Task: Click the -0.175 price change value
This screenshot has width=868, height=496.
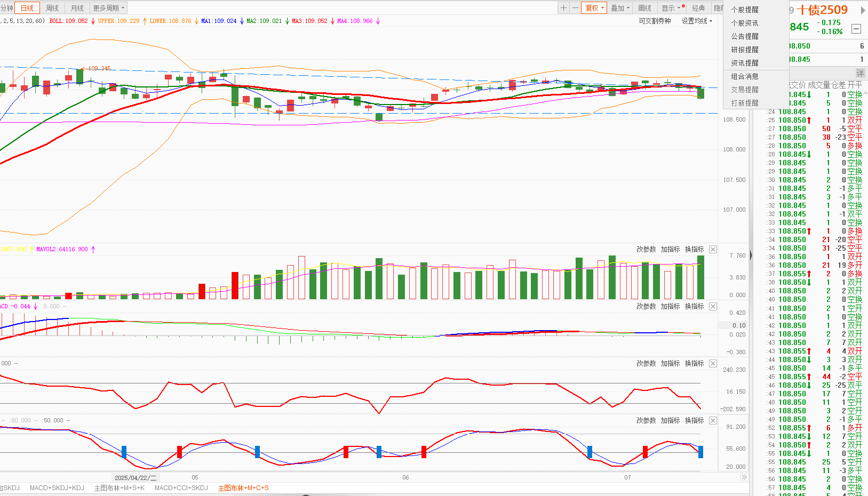Action: point(830,23)
